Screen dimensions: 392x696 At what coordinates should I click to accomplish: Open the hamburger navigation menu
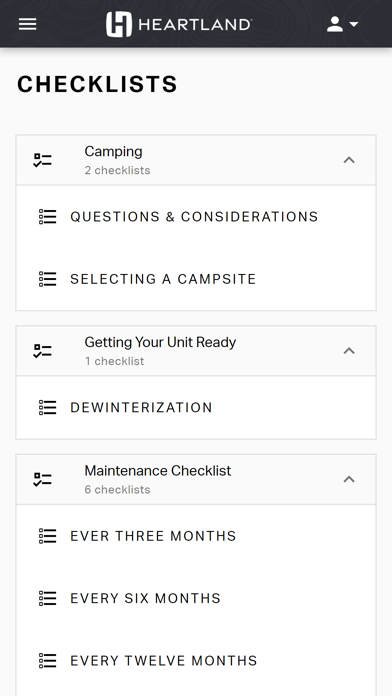tap(28, 24)
